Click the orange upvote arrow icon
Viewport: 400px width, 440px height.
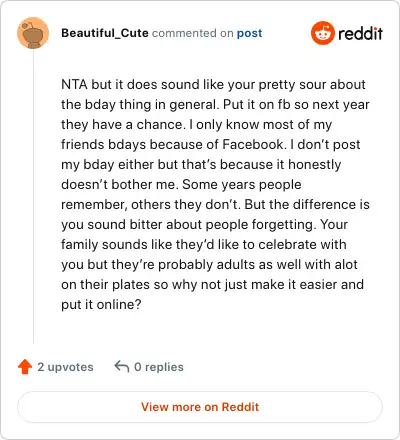pos(25,367)
